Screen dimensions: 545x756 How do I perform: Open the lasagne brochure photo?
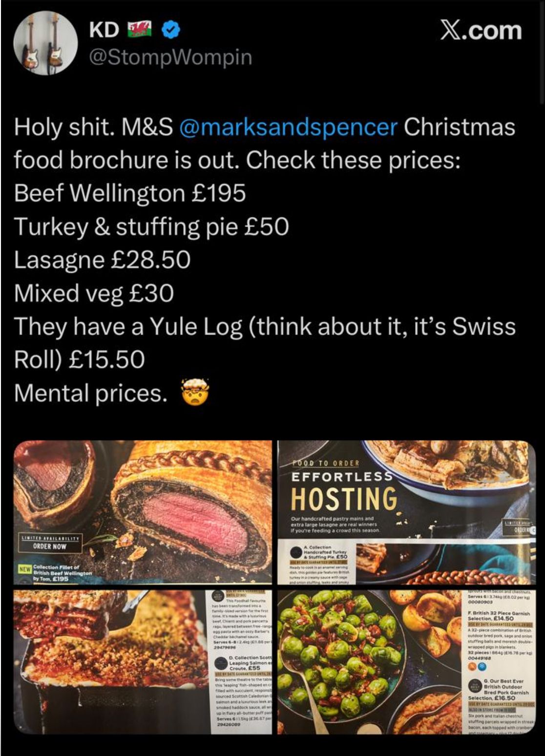click(143, 662)
